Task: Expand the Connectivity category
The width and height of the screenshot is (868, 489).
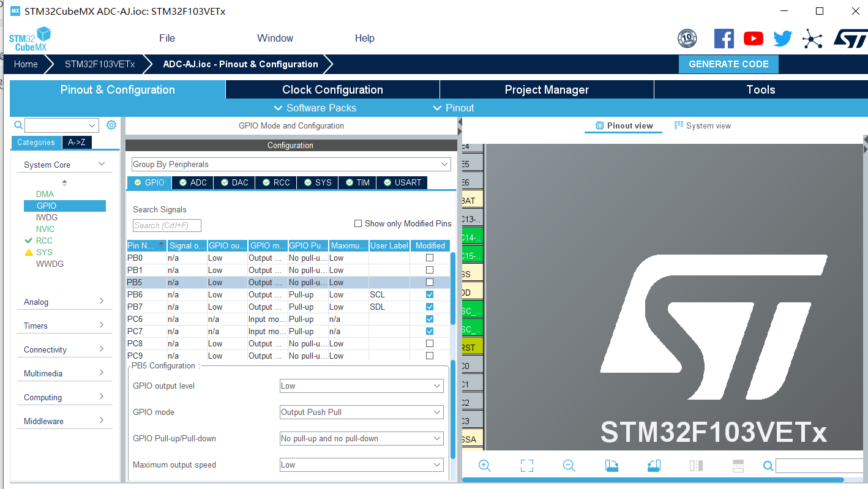Action: click(x=102, y=349)
